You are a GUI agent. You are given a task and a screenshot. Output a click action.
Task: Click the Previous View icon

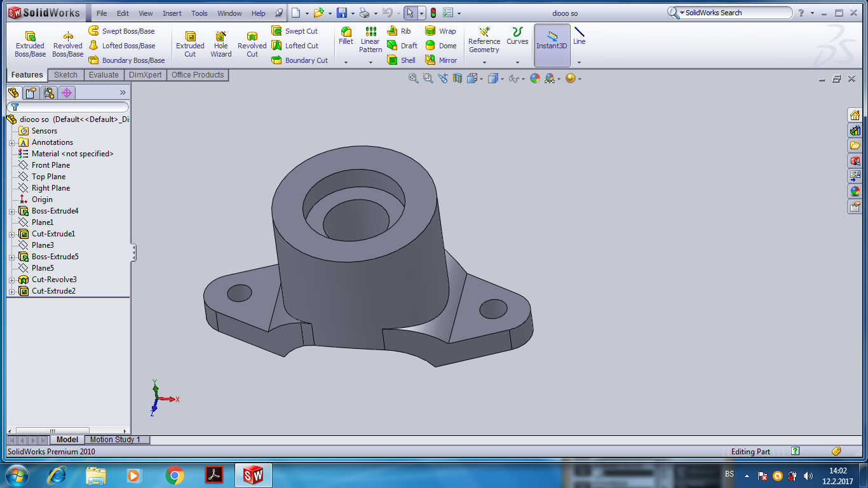tap(443, 78)
